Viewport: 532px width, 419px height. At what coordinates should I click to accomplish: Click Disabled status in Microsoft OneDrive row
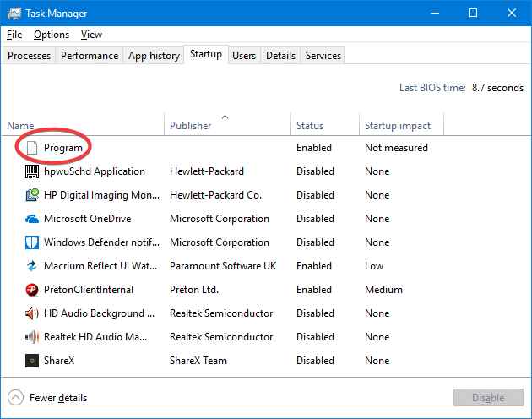[315, 219]
